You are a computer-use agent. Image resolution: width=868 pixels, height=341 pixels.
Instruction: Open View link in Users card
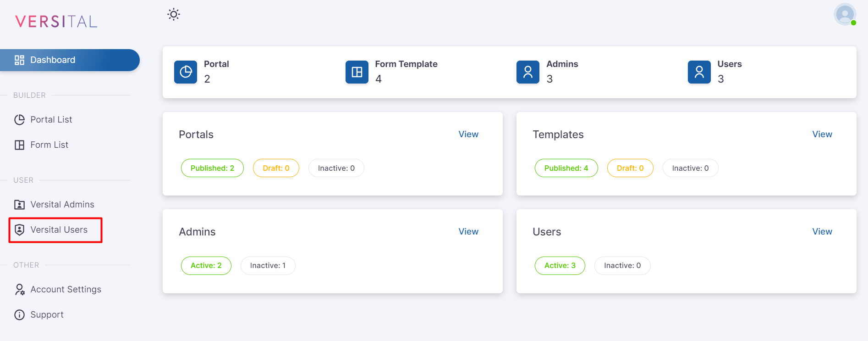[822, 232]
